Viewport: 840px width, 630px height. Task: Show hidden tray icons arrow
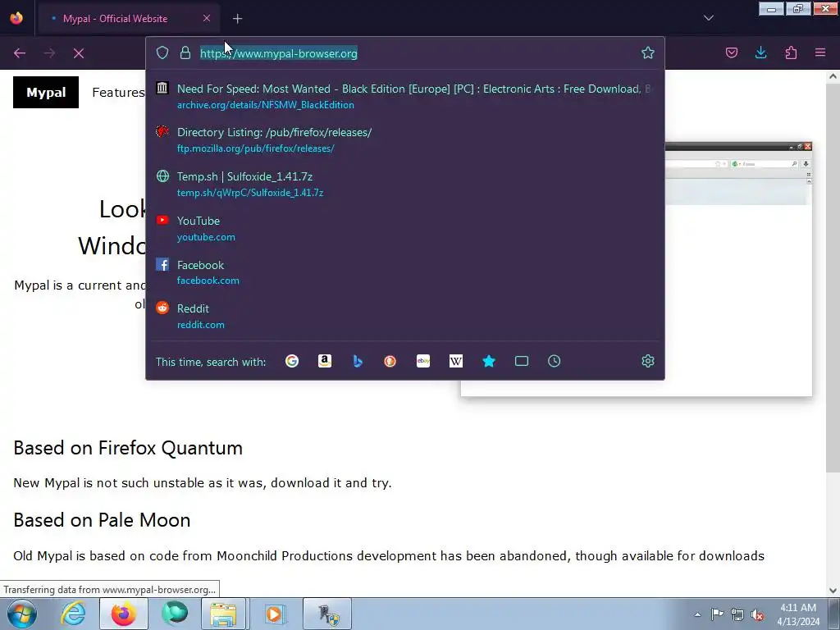[697, 614]
